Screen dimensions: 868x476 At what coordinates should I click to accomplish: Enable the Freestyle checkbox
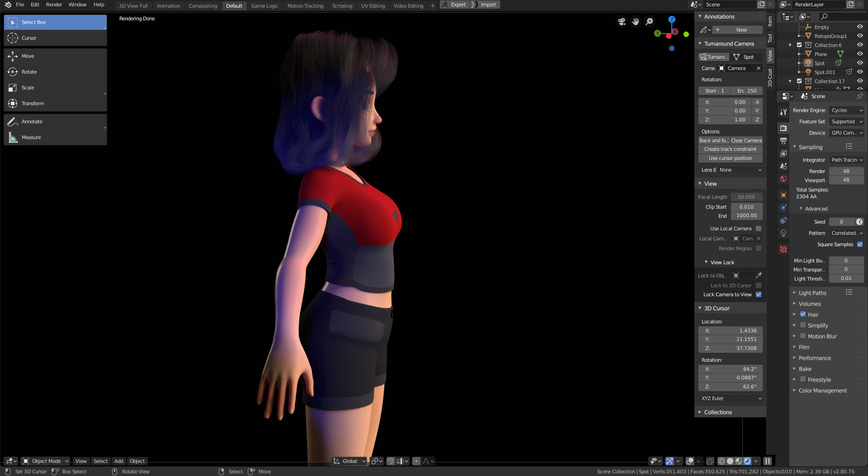click(x=803, y=379)
